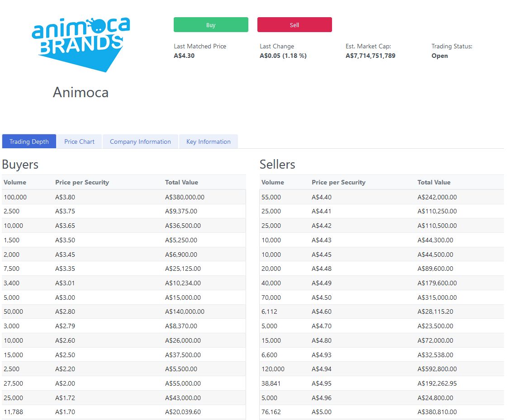
Task: Select buyer price A$1.72
Action: point(65,398)
